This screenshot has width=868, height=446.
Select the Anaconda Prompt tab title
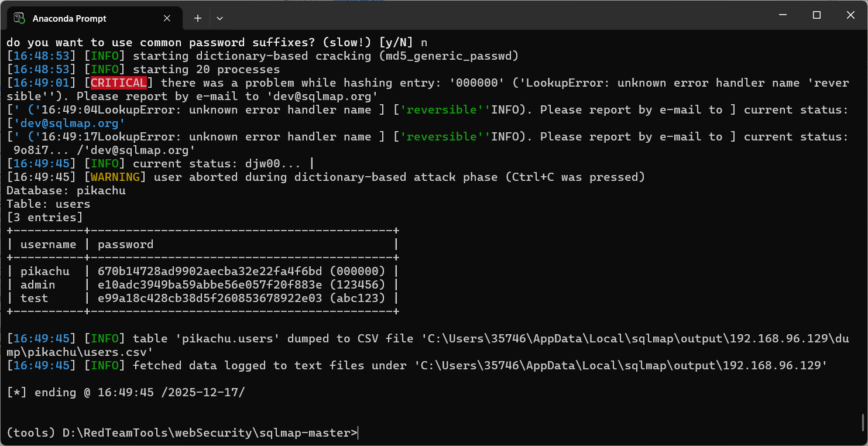[70, 19]
